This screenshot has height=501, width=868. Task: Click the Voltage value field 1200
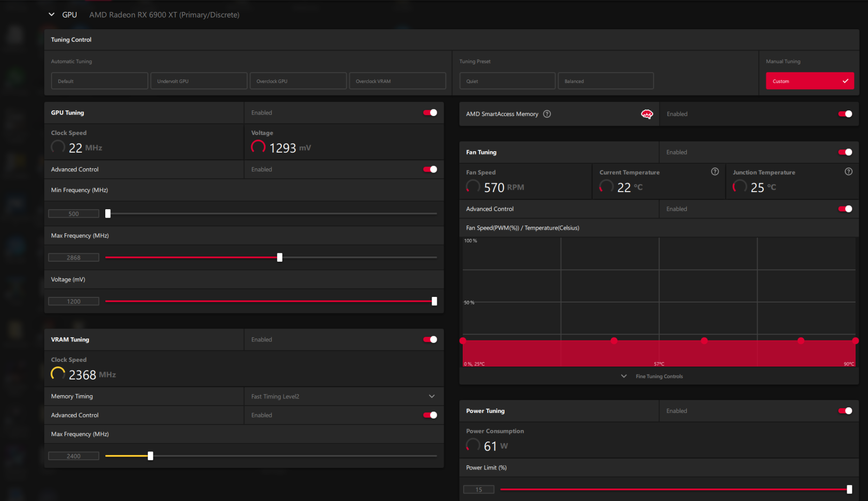coord(74,302)
